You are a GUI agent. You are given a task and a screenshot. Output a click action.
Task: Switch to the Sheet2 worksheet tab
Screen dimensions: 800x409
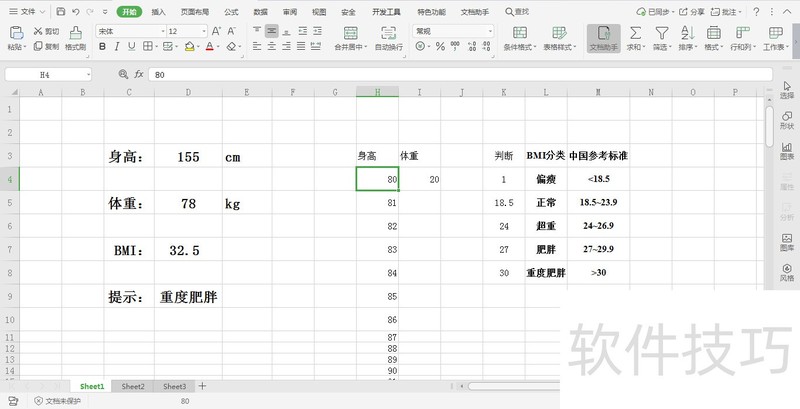[133, 386]
